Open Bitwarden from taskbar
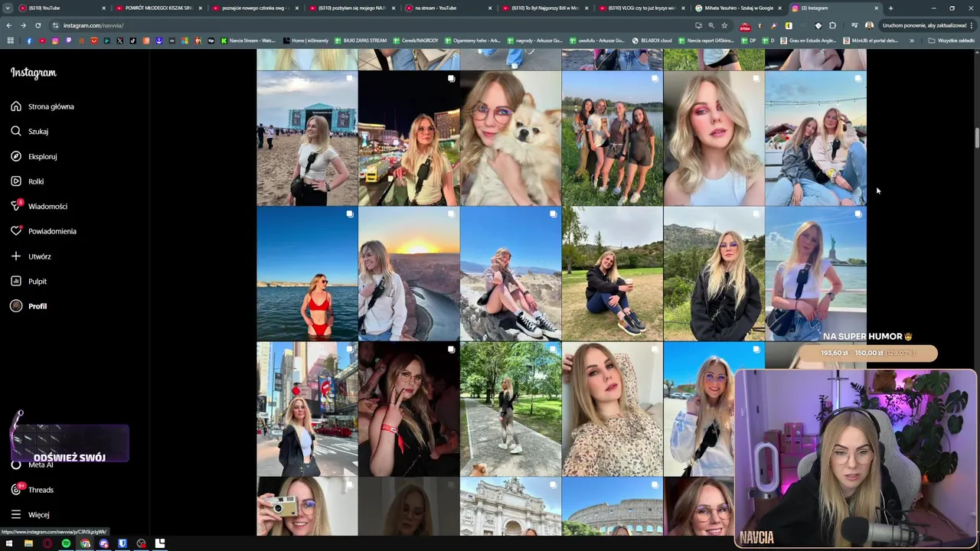Screen dimensions: 980x551 [122, 543]
